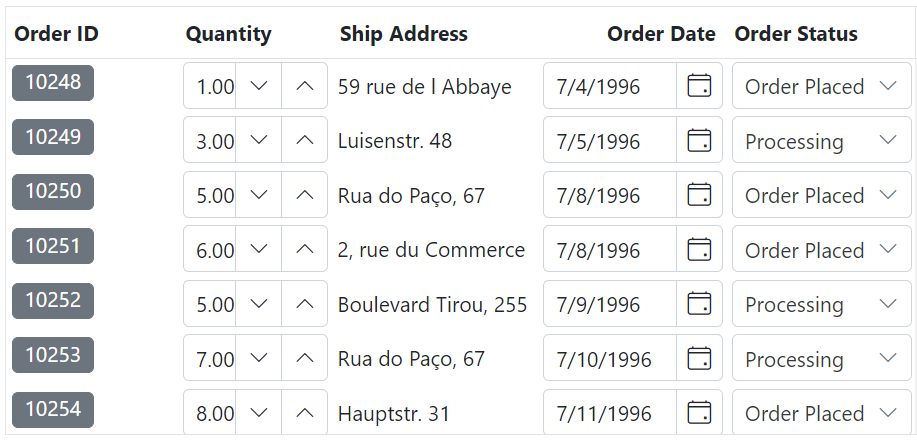Increase quantity for order 10248

pyautogui.click(x=304, y=85)
